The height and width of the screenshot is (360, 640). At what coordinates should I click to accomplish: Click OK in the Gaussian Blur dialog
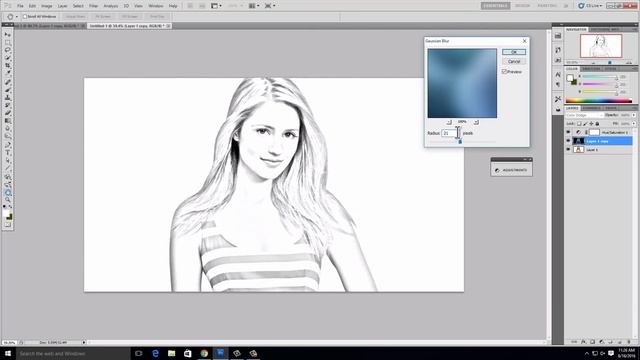[513, 52]
